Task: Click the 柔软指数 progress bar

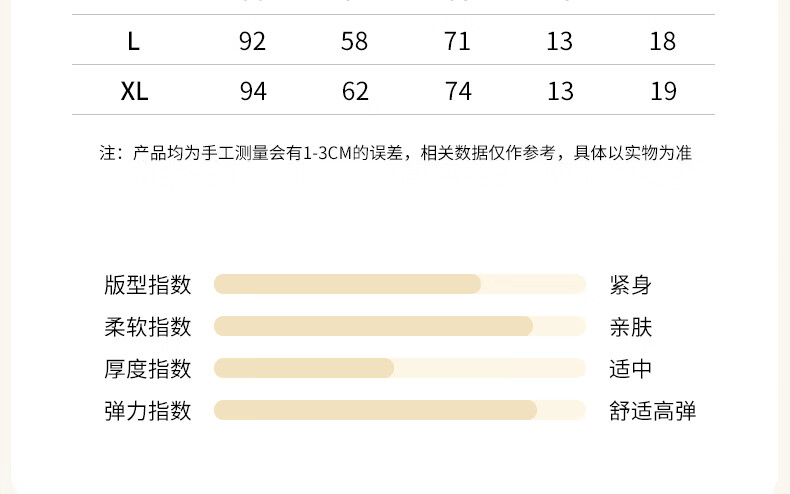Action: point(399,326)
